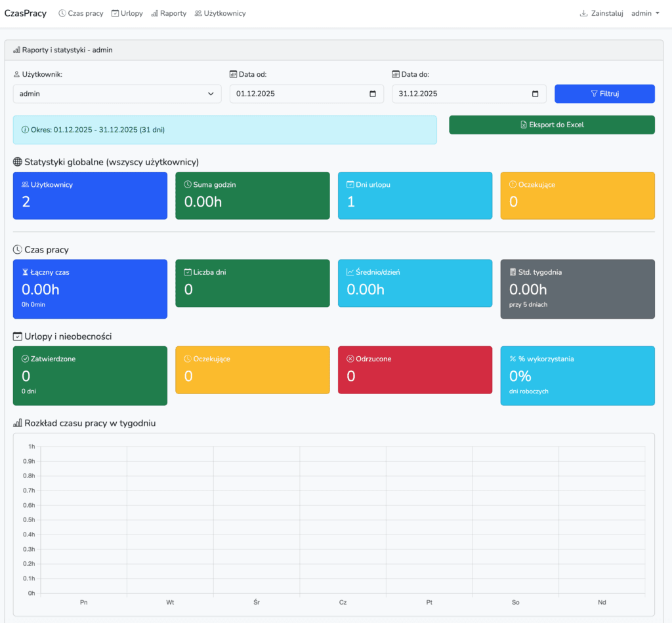
Task: Click the Raporty bar chart icon in navbar
Action: pyautogui.click(x=155, y=13)
